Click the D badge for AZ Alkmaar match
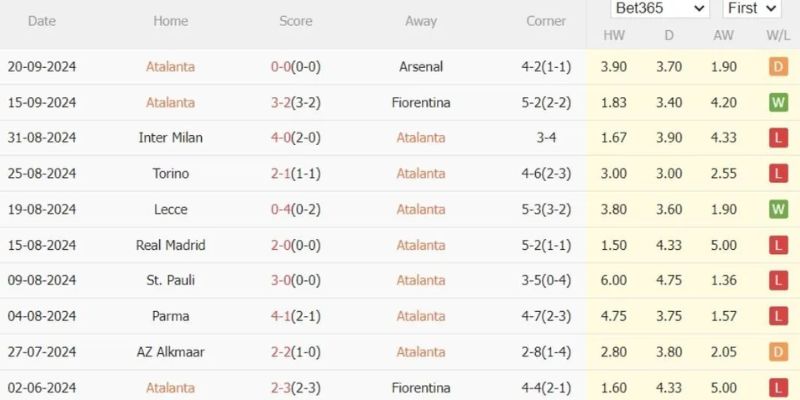 (778, 352)
